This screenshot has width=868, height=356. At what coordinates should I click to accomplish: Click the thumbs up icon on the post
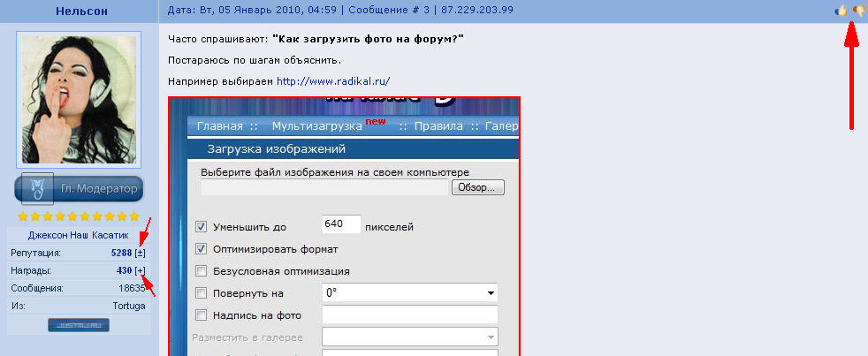tap(841, 11)
